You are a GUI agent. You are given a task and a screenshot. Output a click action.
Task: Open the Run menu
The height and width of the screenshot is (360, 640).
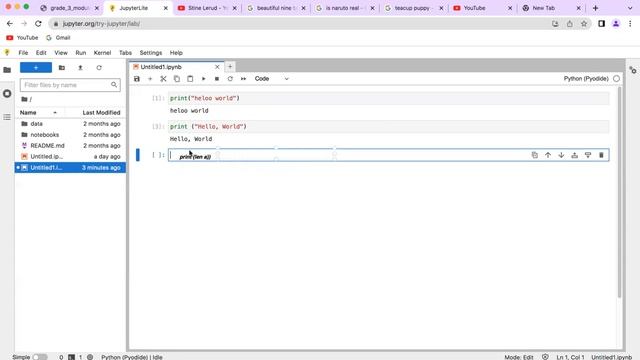[80, 53]
